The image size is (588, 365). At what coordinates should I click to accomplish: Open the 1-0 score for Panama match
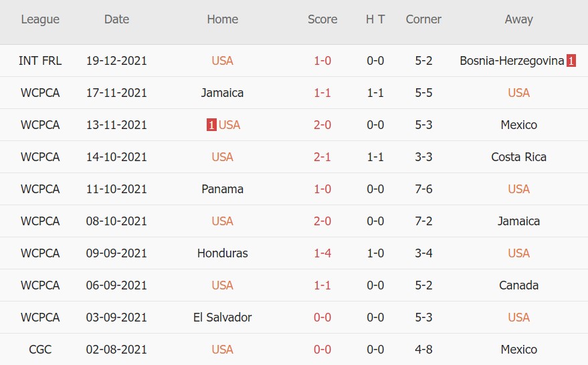(322, 189)
